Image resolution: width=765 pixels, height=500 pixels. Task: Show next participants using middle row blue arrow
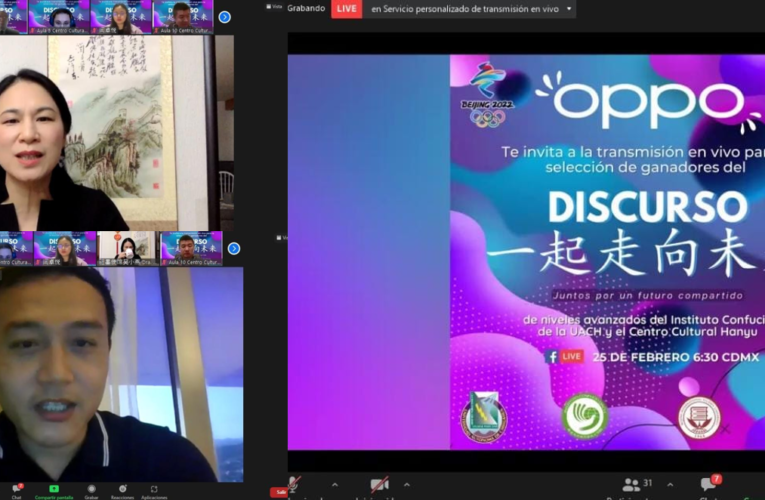click(x=234, y=249)
